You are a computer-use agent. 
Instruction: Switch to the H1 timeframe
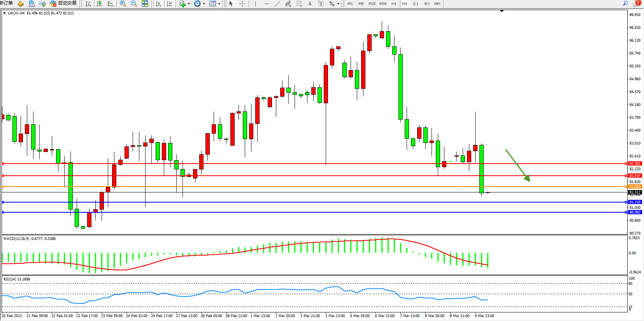394,4
